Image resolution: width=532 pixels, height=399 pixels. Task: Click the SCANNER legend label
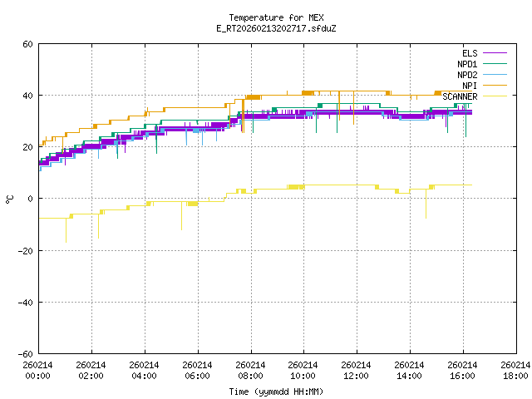(460, 96)
